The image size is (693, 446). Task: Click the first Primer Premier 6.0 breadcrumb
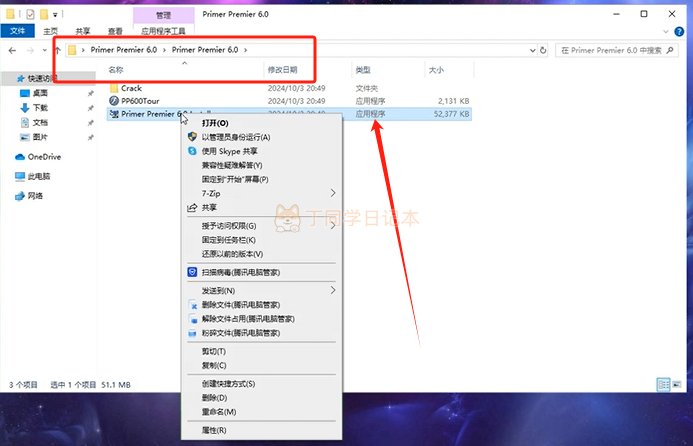124,50
